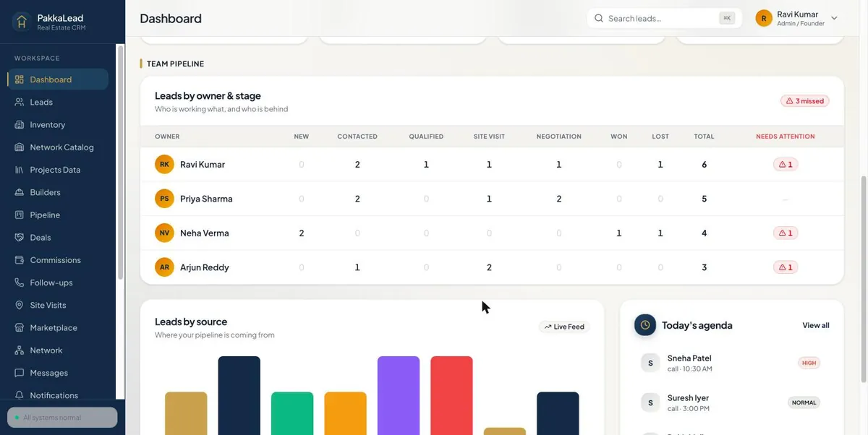Click Ravi Kumar's total value 6
868x435 pixels.
pos(705,164)
